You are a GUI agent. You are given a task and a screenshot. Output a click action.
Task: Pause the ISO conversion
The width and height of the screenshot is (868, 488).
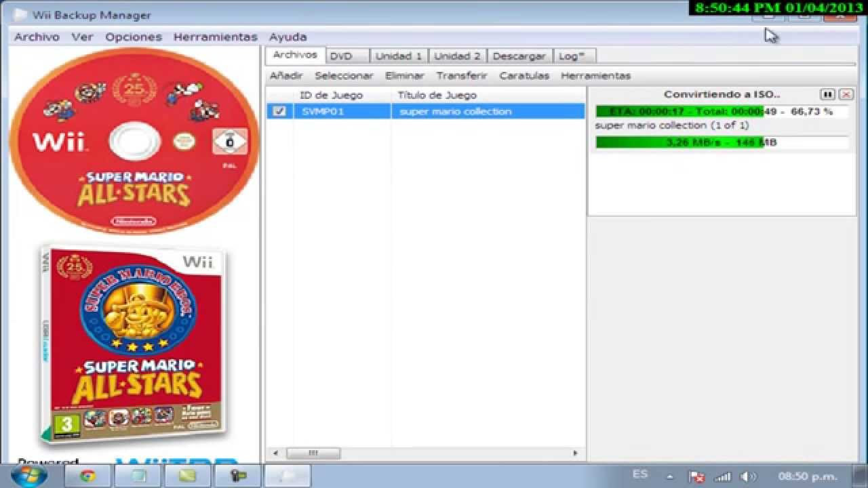click(827, 94)
